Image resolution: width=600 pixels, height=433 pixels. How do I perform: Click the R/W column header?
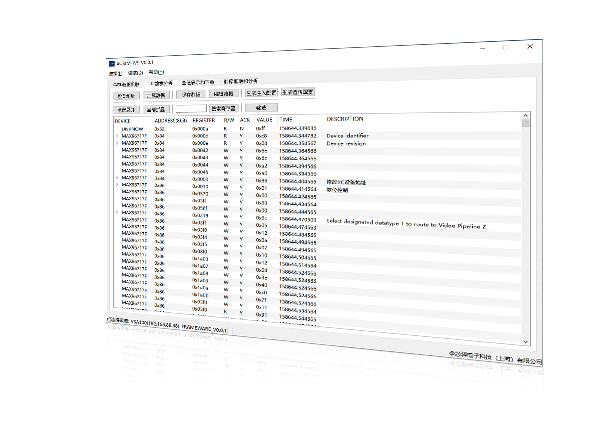[229, 120]
